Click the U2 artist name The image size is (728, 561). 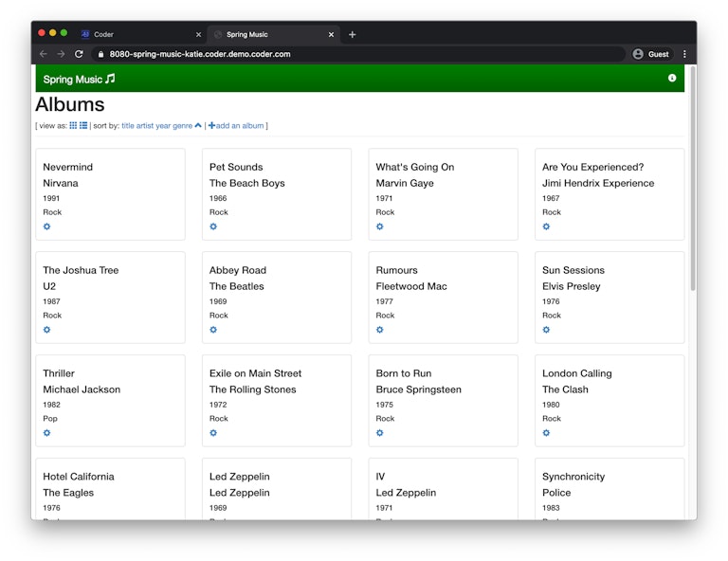pyautogui.click(x=49, y=286)
